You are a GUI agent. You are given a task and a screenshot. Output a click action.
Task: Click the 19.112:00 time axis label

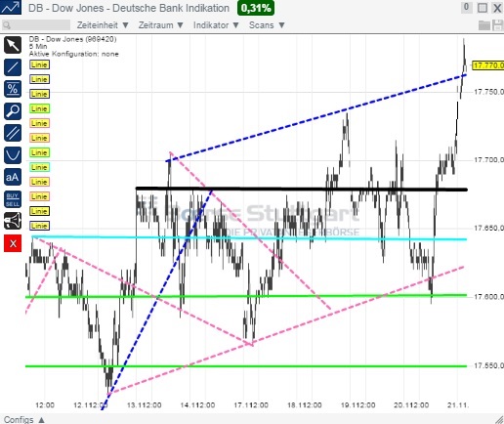click(357, 405)
